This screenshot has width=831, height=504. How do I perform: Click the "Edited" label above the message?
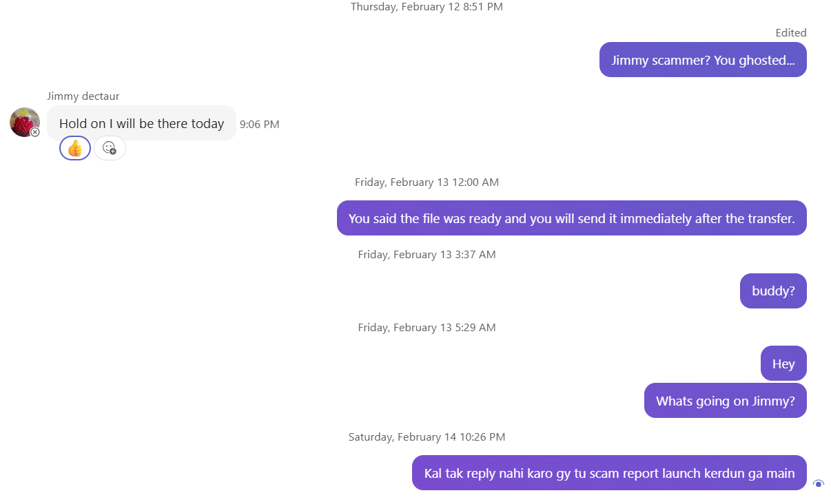(790, 32)
